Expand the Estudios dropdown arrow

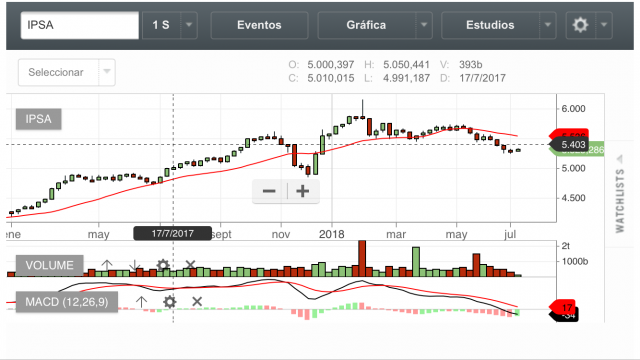(x=548, y=25)
